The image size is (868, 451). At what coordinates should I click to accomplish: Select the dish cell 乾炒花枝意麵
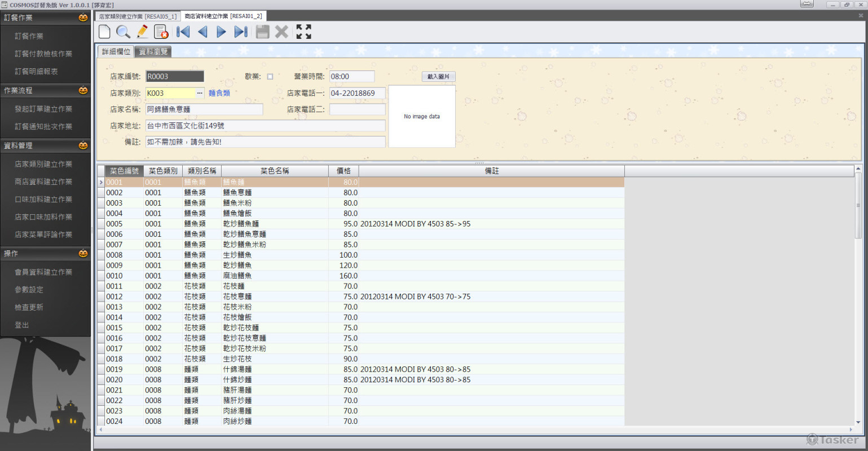(x=275, y=338)
